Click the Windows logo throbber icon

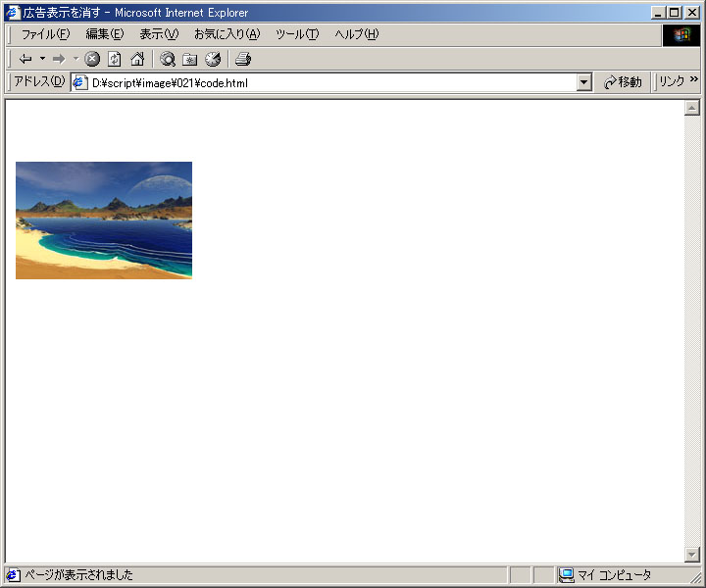point(681,35)
